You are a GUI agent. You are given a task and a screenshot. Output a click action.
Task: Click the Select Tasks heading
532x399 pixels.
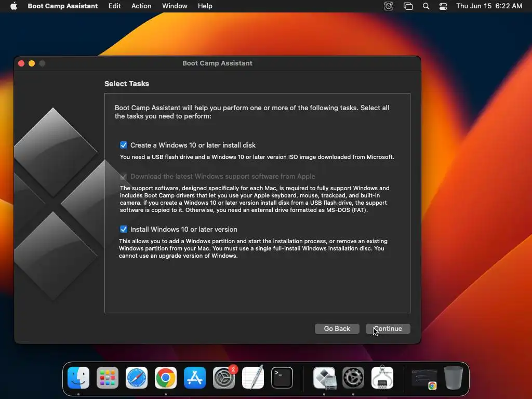click(127, 84)
